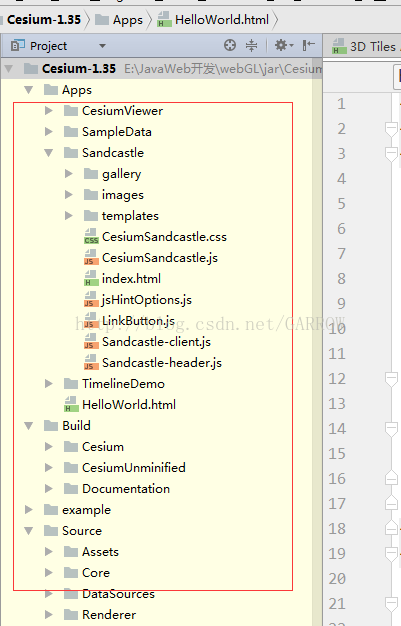Viewport: 401px width, 626px height.
Task: Select the CesiumViewer tree row label
Action: [123, 111]
